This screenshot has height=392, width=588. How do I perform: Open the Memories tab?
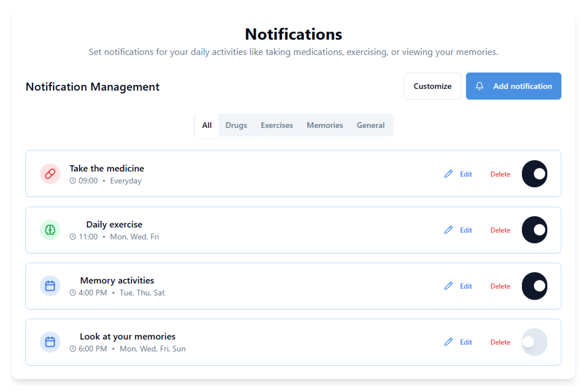[x=325, y=125]
